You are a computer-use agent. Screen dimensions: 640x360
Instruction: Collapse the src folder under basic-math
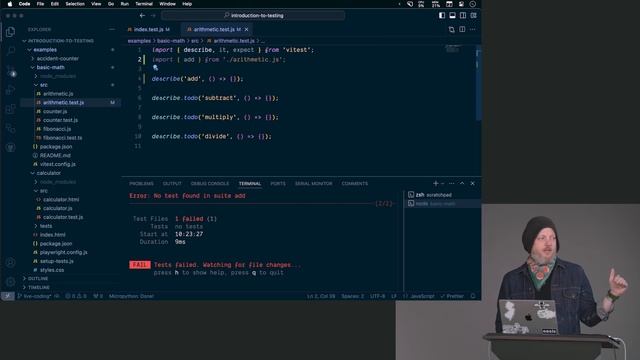pos(44,85)
